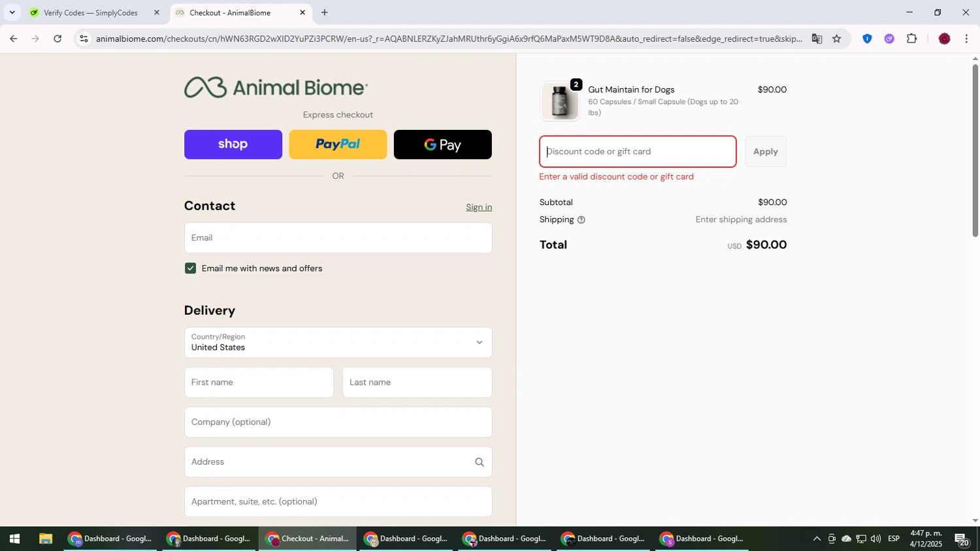
Task: View site information icon in address bar
Action: point(84,39)
